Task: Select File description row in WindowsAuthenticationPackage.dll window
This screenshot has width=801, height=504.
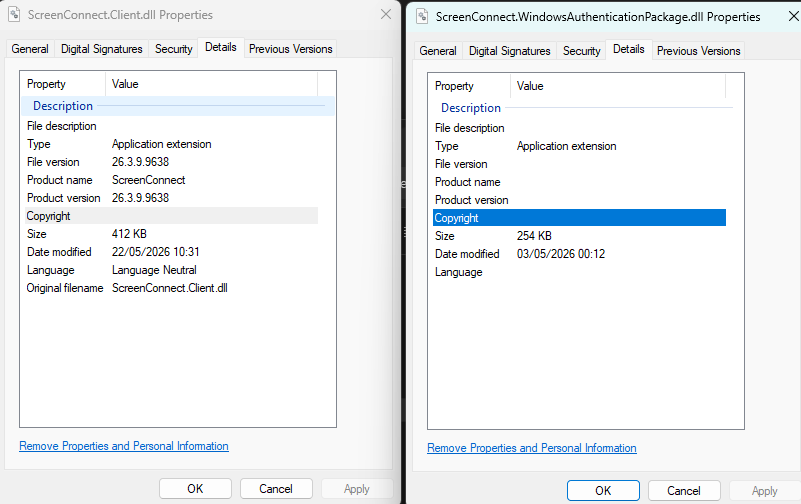Action: tap(579, 128)
